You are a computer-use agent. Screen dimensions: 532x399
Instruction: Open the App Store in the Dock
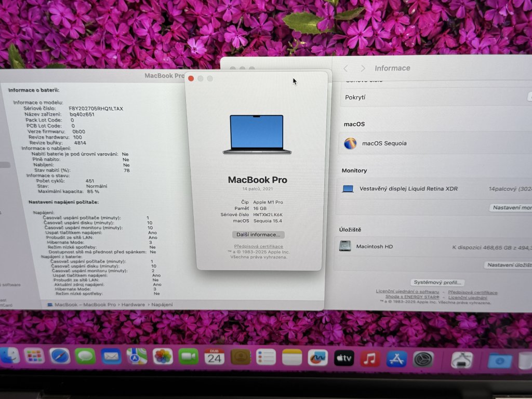click(x=396, y=359)
